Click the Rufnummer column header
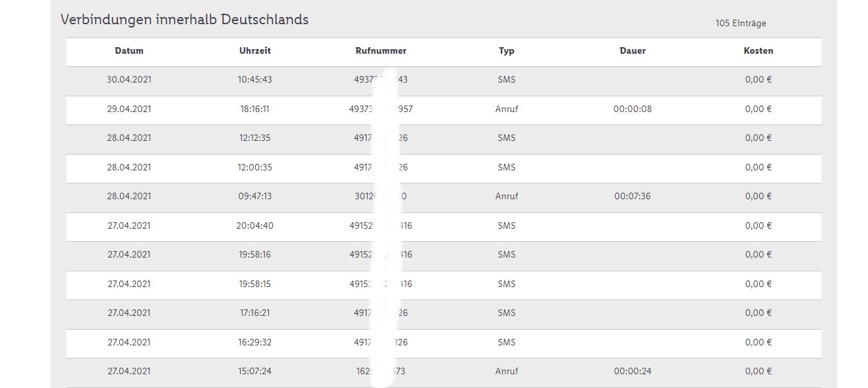 coord(380,51)
